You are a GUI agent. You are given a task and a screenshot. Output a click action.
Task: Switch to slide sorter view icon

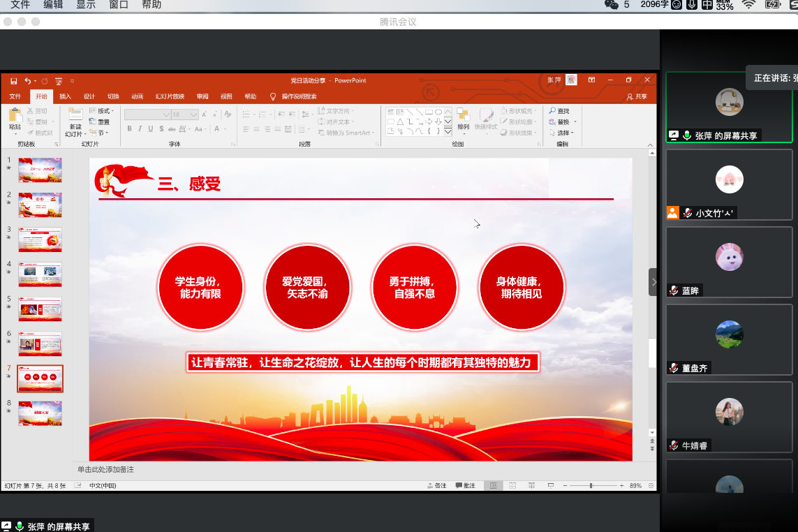(x=512, y=485)
